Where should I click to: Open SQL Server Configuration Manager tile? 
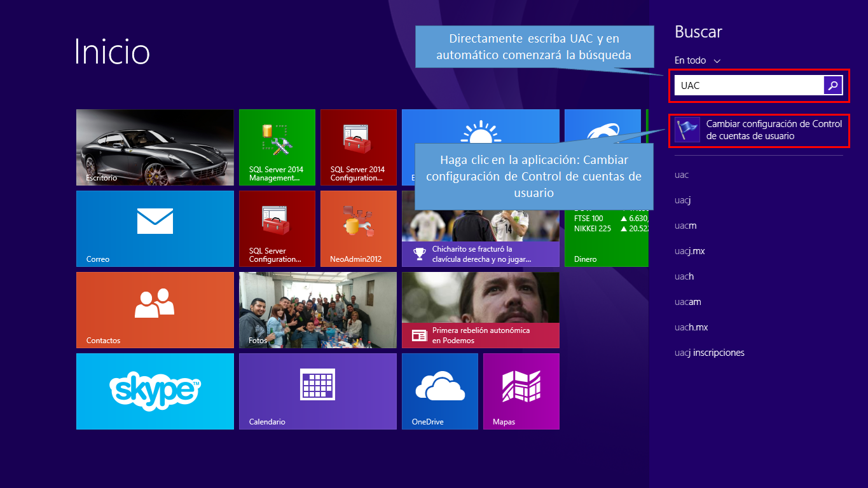pyautogui.click(x=277, y=229)
